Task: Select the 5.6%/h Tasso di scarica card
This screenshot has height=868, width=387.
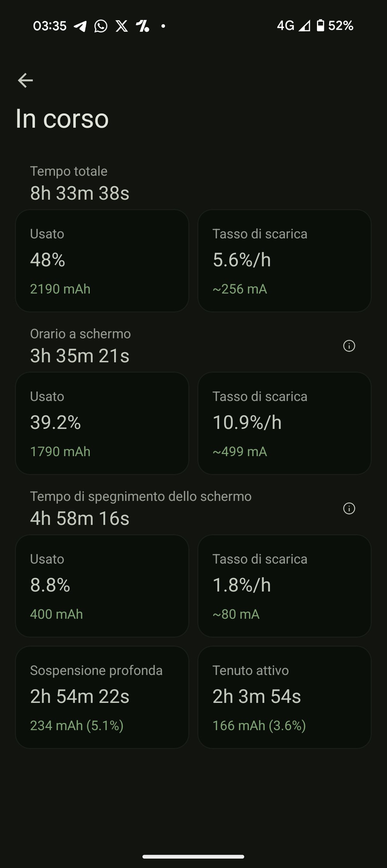Action: click(284, 261)
